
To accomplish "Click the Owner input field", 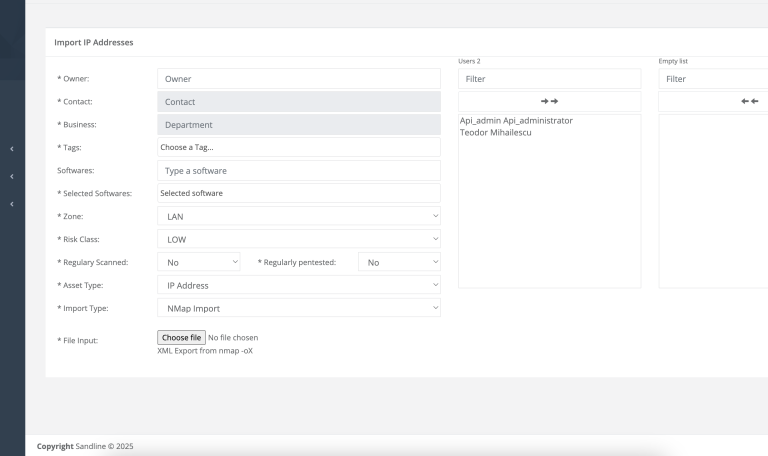I will tap(299, 79).
